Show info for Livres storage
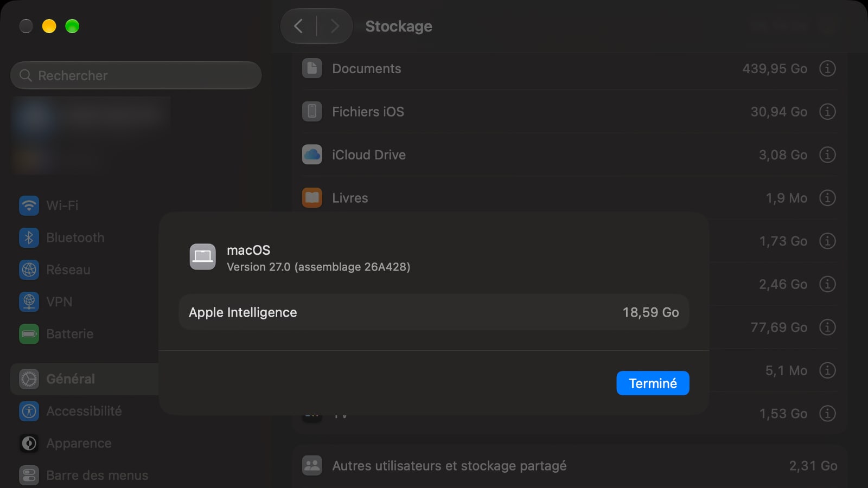Screen dimensions: 868x488 point(827,198)
